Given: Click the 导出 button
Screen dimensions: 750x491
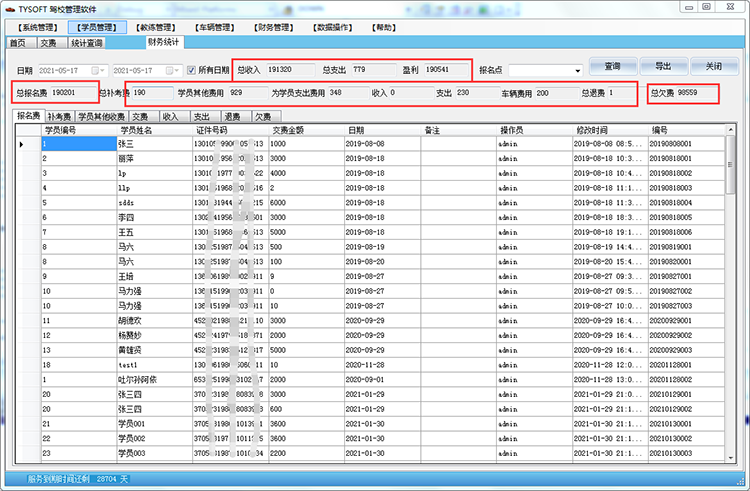Looking at the screenshot, I should point(661,67).
